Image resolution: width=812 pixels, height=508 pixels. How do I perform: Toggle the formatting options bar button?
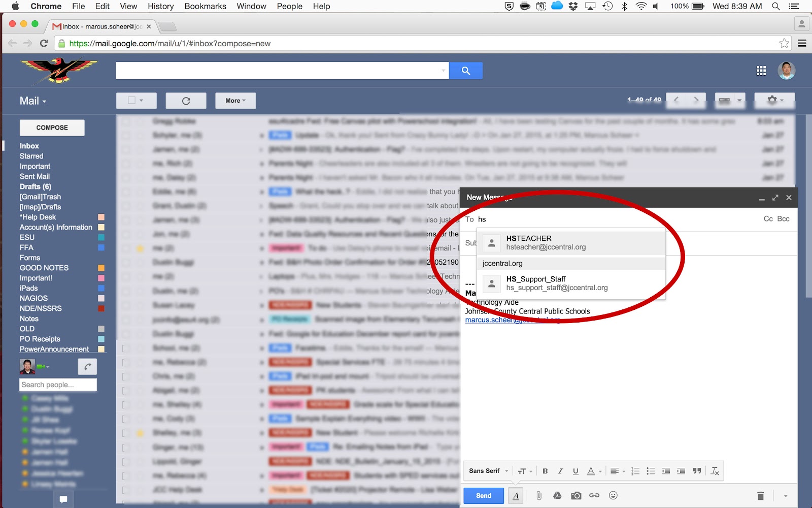[x=516, y=496]
